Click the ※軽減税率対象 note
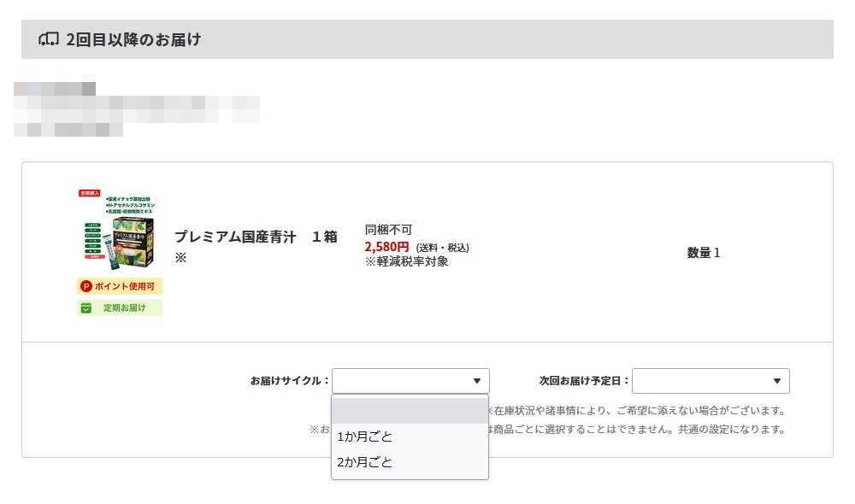Viewport: 855px width, 504px height. [x=407, y=261]
